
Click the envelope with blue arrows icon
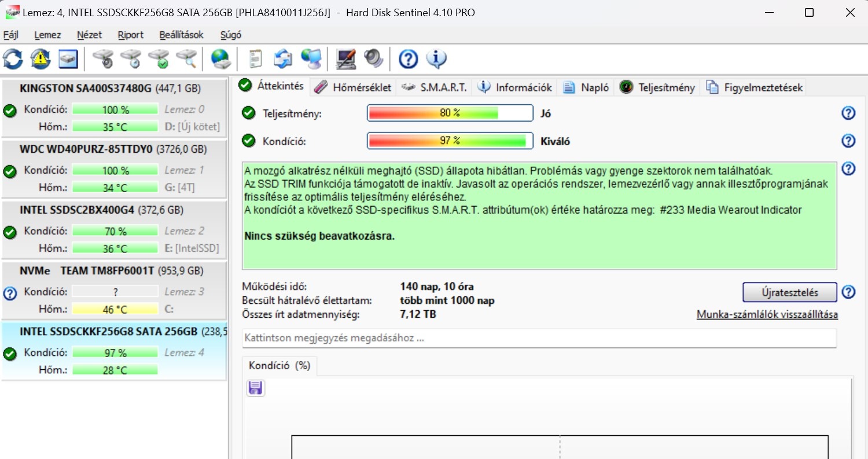point(283,58)
